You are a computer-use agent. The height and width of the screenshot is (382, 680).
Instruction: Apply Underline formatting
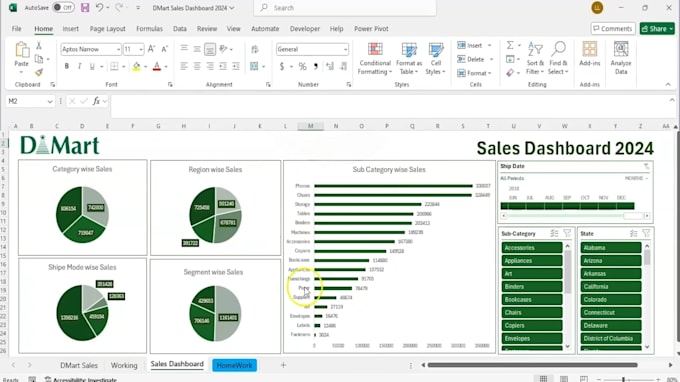[x=92, y=66]
